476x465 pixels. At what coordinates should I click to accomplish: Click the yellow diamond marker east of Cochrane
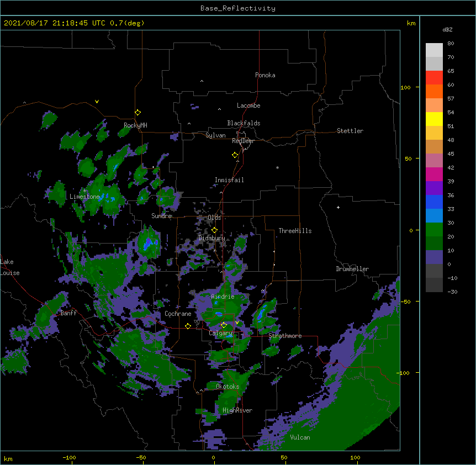[188, 326]
